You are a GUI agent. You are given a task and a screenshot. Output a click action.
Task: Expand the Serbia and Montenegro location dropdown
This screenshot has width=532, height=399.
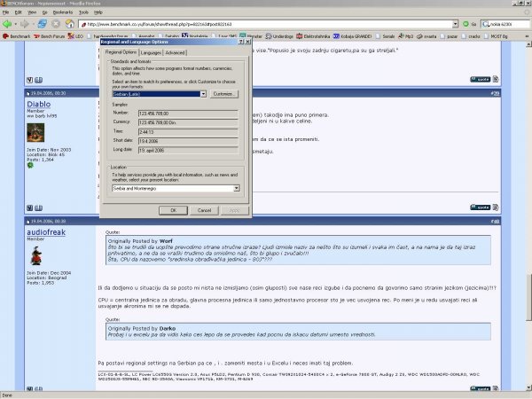(237, 188)
